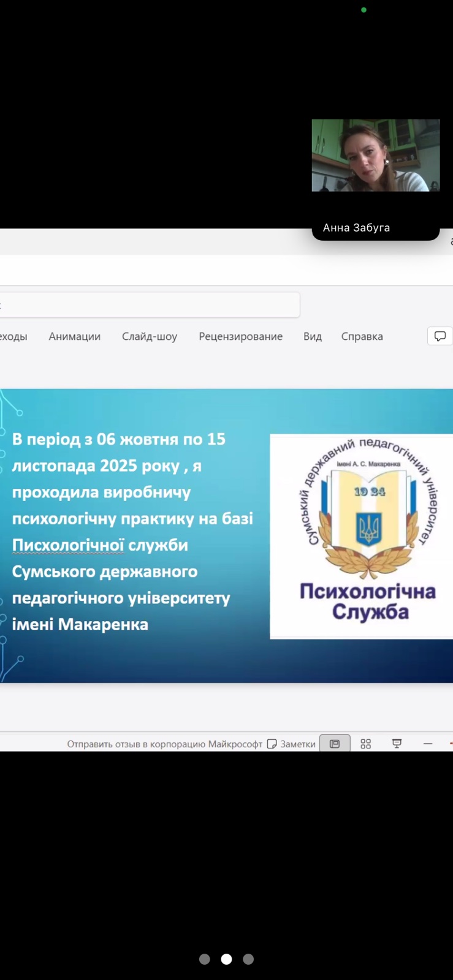This screenshot has width=453, height=980.
Task: Select Анна Забуга's video thumbnail
Action: [375, 156]
